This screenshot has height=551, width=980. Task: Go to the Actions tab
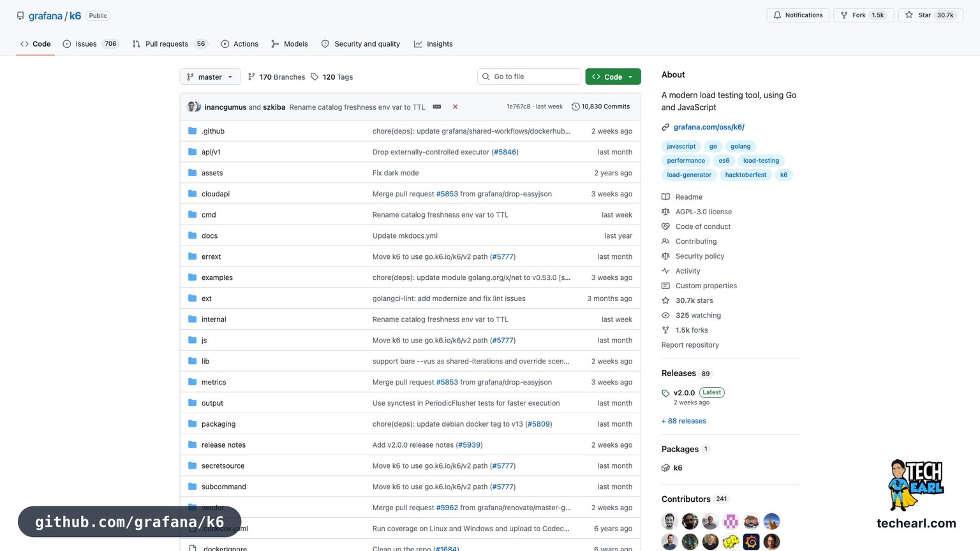pyautogui.click(x=240, y=44)
